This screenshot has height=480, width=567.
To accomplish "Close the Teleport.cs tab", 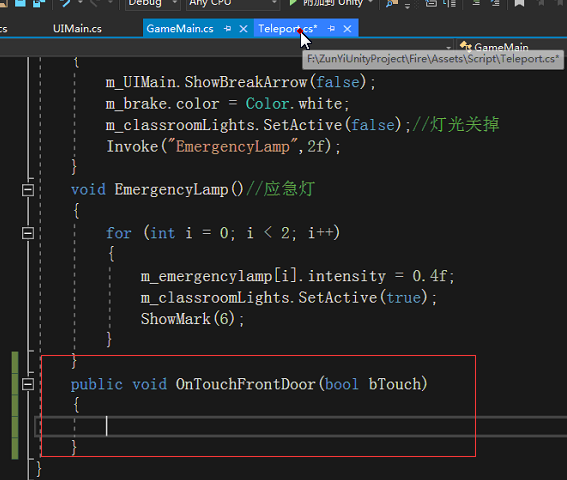I will pos(347,29).
